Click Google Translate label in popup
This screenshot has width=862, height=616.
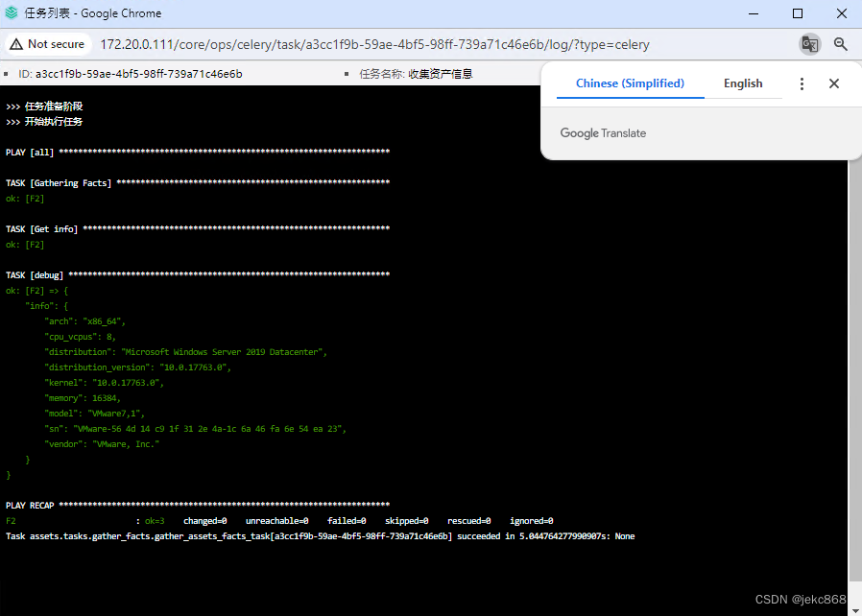tap(603, 133)
